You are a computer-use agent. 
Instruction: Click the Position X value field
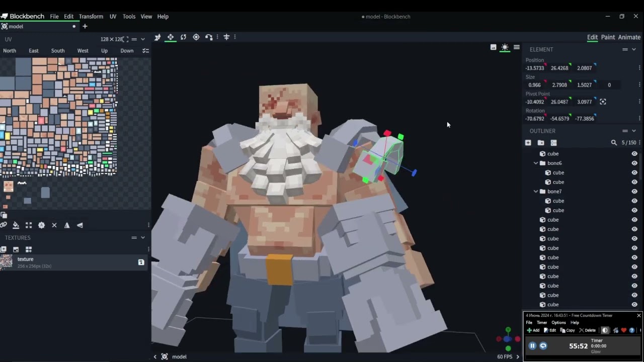coord(534,68)
